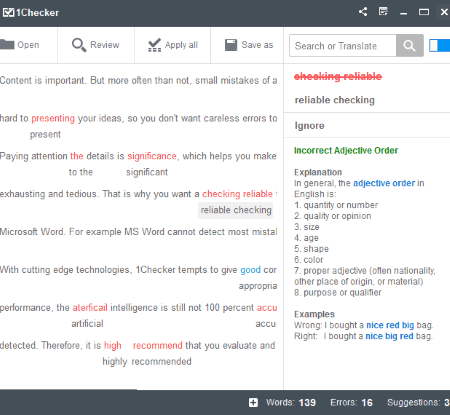Viewport: 450px width, 415px height.
Task: Open the 'adjective order' link
Action: (384, 183)
